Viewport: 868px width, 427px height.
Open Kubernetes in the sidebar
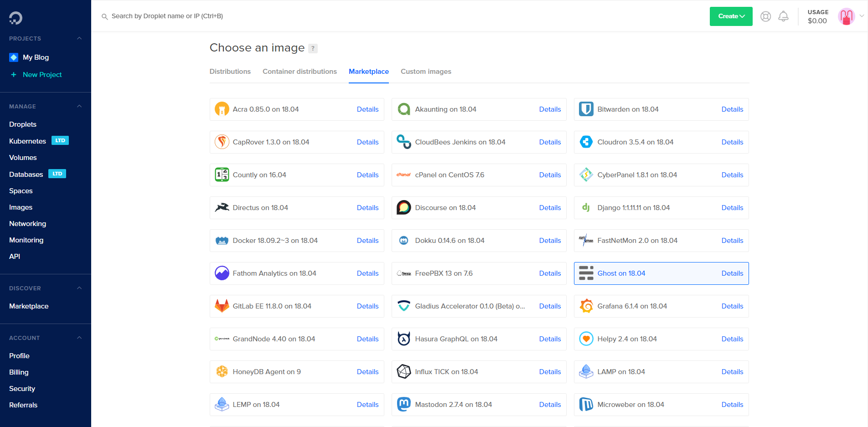(x=27, y=141)
